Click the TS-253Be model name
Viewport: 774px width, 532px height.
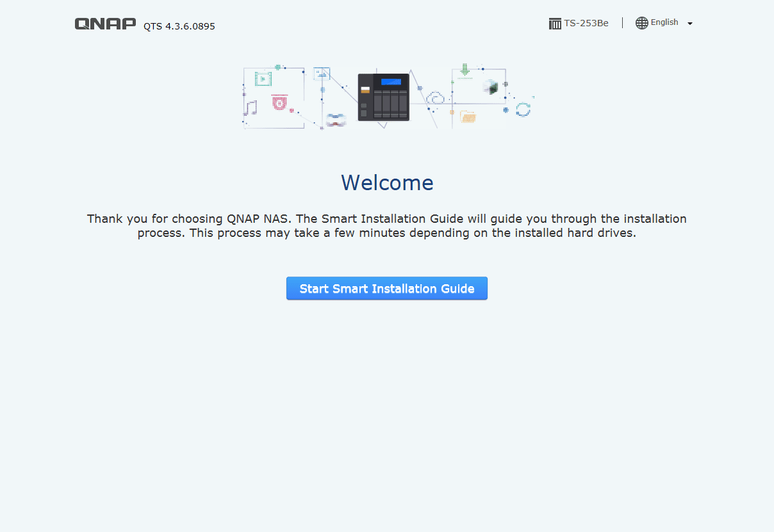click(x=586, y=23)
